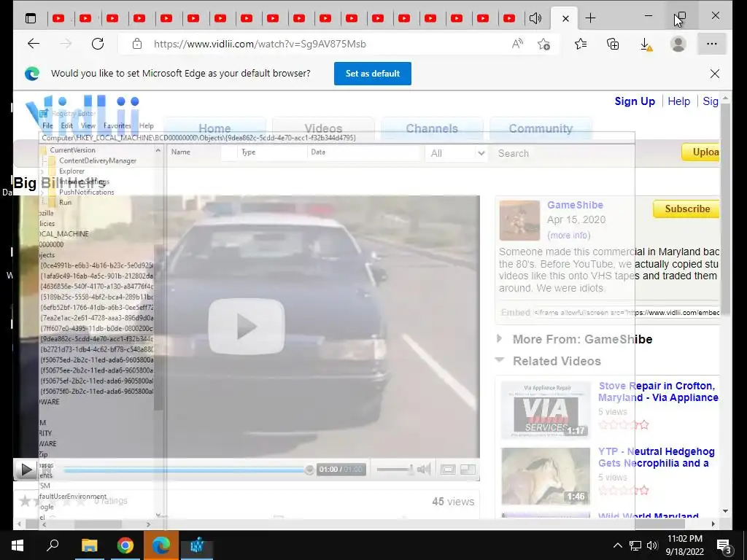Add this page to favorites
The image size is (747, 560).
pos(543,44)
